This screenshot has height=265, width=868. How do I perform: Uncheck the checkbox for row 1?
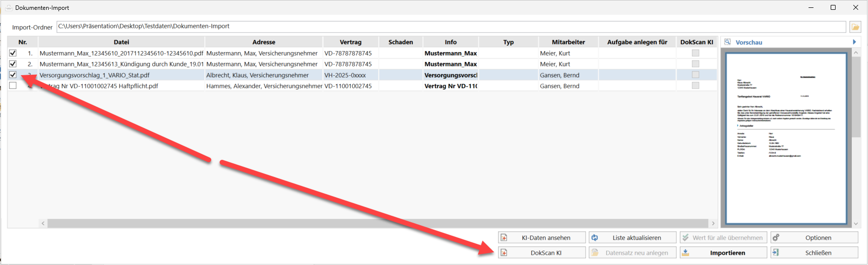point(13,53)
